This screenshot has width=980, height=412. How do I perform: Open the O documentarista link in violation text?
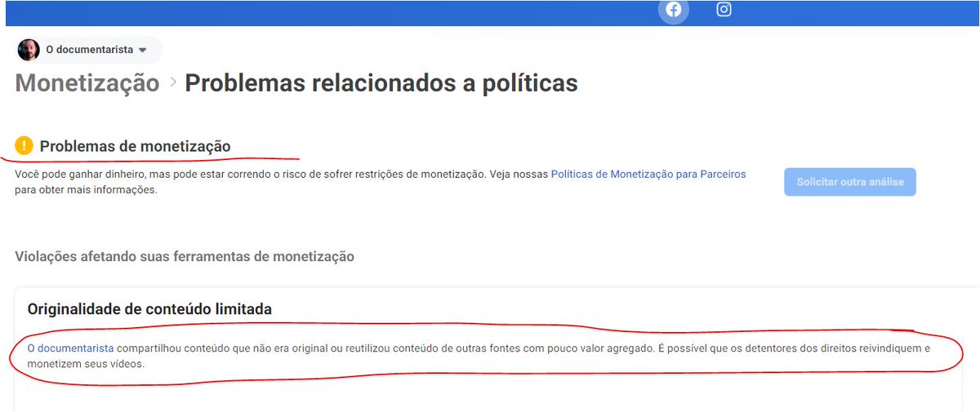pyautogui.click(x=70, y=348)
